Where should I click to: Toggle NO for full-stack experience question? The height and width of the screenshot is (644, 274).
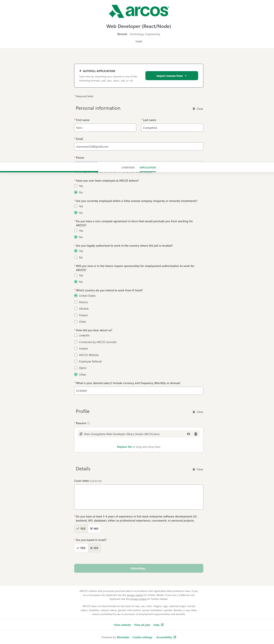coord(94,529)
